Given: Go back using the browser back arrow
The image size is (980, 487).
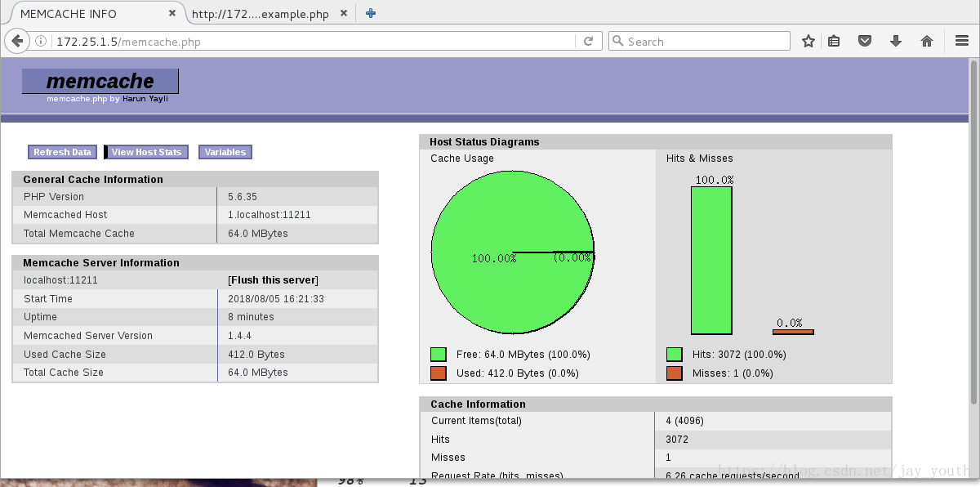Looking at the screenshot, I should (x=16, y=41).
